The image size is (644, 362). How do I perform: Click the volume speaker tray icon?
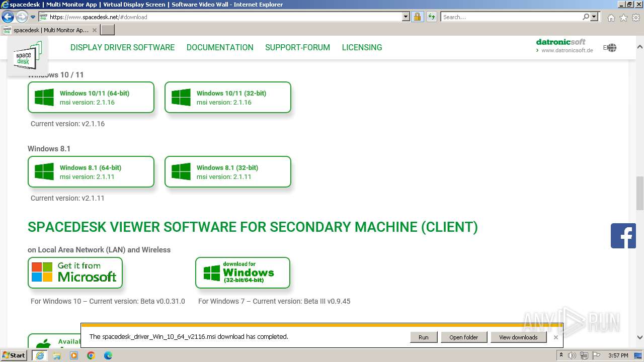(572, 355)
